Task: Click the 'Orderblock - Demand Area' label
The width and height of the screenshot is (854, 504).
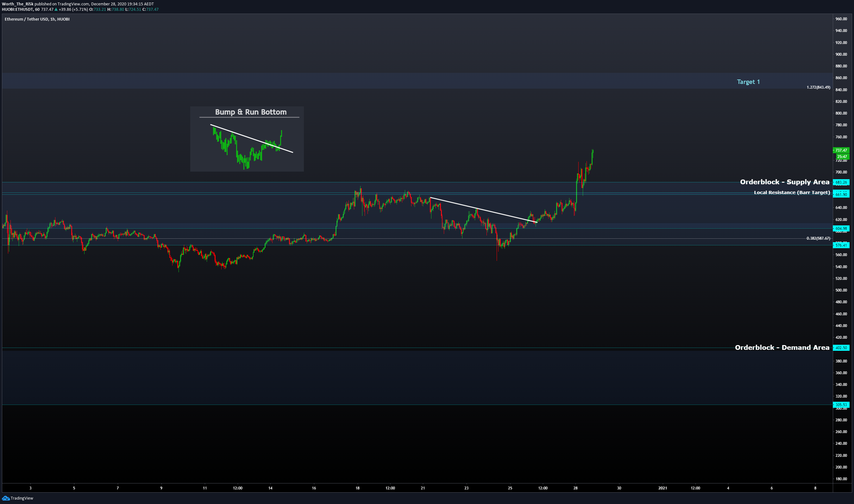Action: (x=782, y=347)
